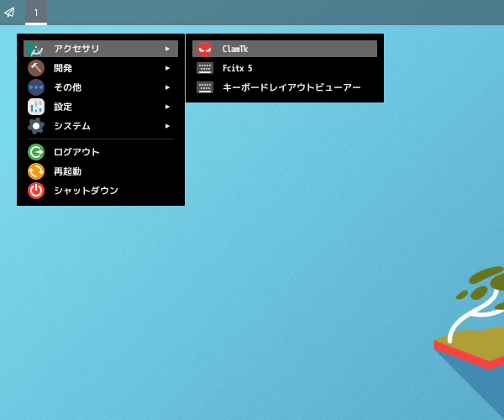
Task: Open the 設定 menu entry
Action: 101,107
